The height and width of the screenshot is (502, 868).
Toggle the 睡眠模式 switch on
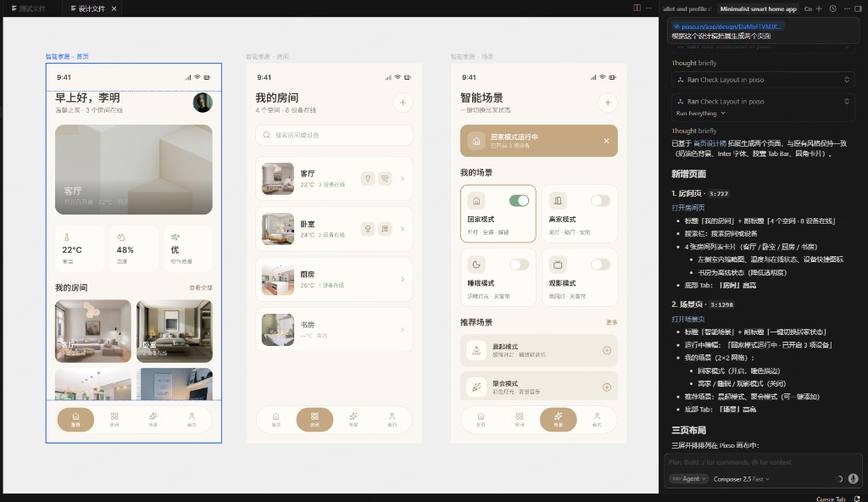pos(519,265)
